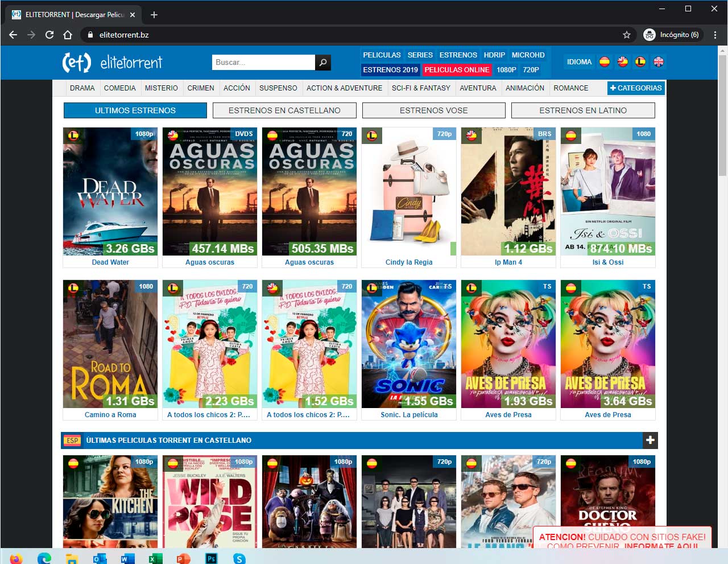Open ESTRENOS 2019 in the header
This screenshot has width=728, height=564.
point(390,70)
